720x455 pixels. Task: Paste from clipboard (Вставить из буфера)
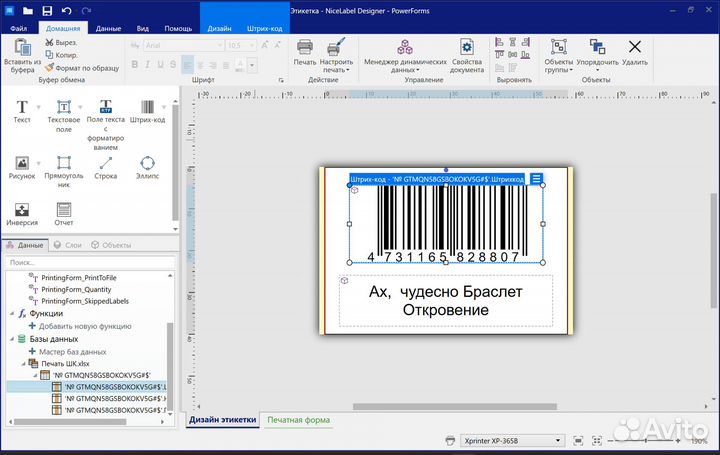coord(22,56)
